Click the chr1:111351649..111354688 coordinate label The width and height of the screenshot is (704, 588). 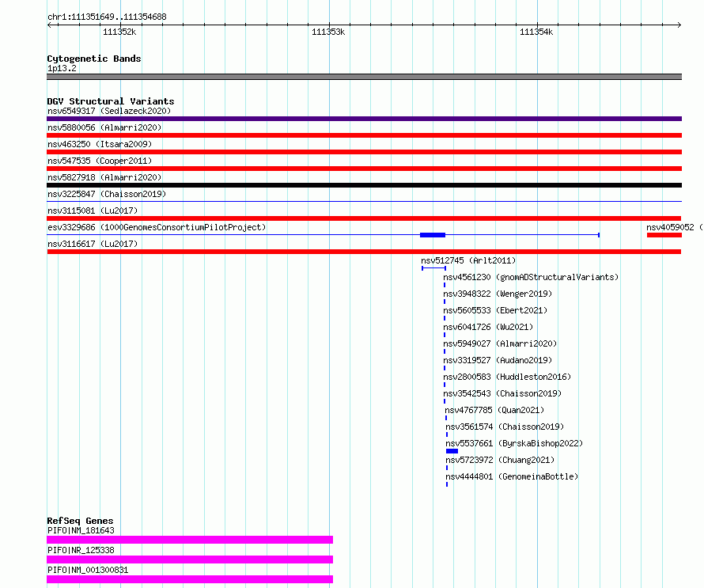point(107,17)
